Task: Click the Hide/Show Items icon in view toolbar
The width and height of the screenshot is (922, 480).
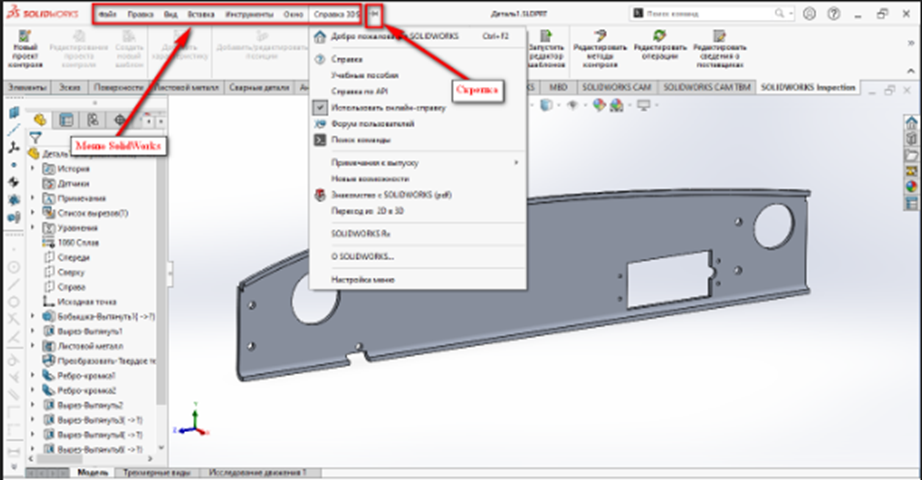Action: coord(573,105)
